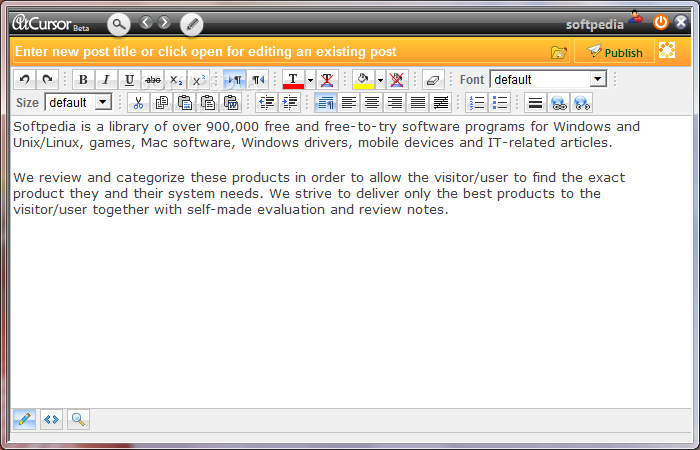Apply the yellow highlight color
This screenshot has height=450, width=700.
coord(363,80)
